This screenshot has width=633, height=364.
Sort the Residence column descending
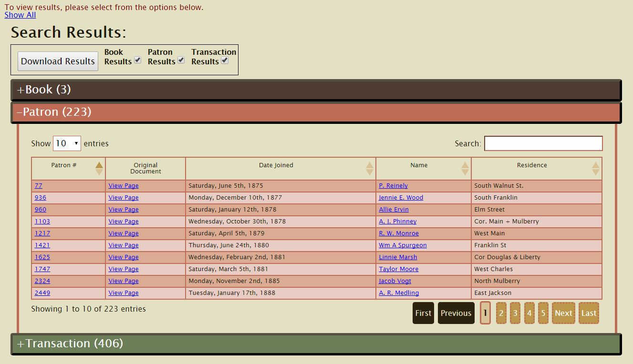(x=596, y=171)
